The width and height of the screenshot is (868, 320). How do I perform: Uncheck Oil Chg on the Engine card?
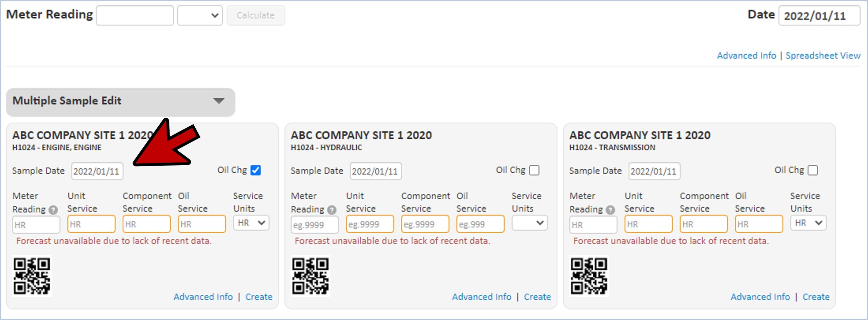(x=256, y=170)
